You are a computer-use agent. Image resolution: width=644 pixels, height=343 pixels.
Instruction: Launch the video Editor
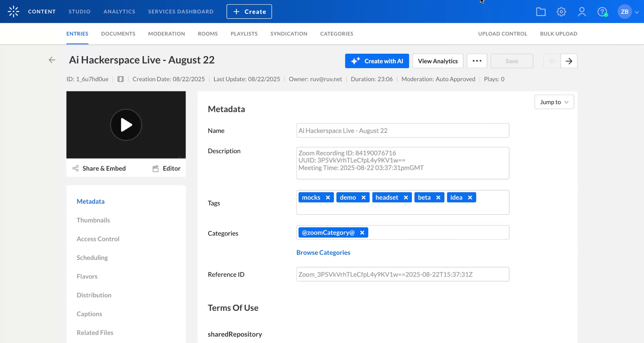[x=166, y=168]
